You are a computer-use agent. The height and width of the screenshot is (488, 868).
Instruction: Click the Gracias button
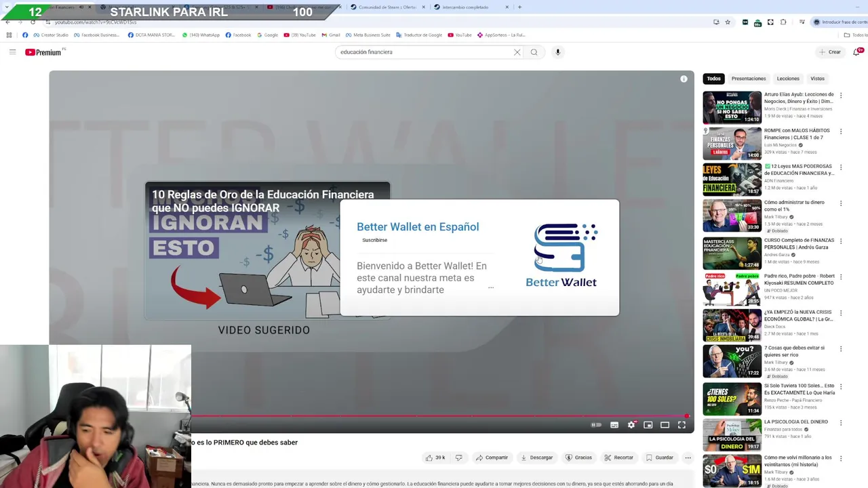578,457
